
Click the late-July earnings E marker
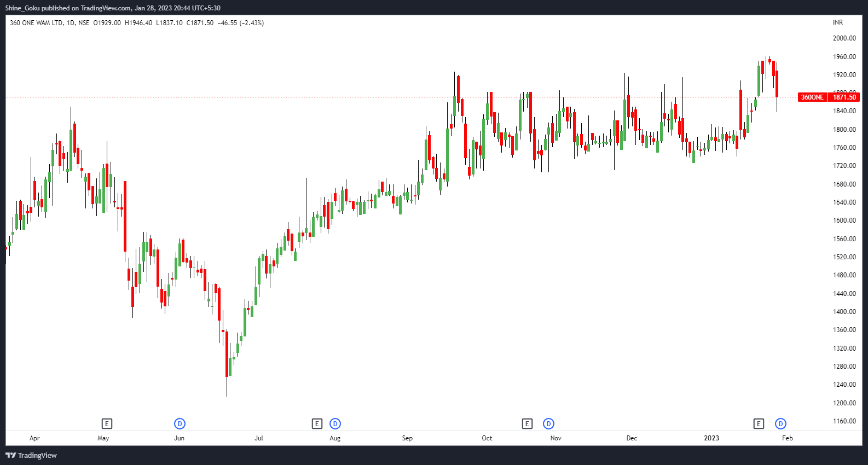pos(317,423)
